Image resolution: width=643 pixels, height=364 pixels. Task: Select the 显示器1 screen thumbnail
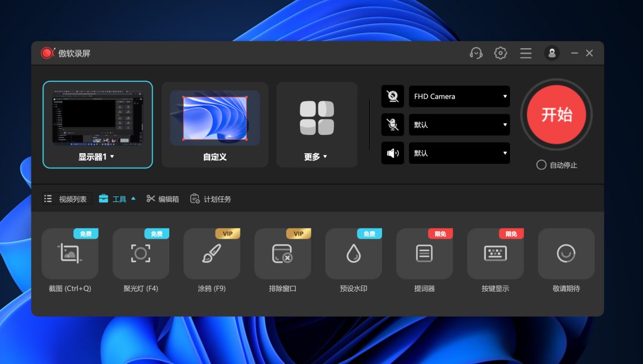[98, 117]
